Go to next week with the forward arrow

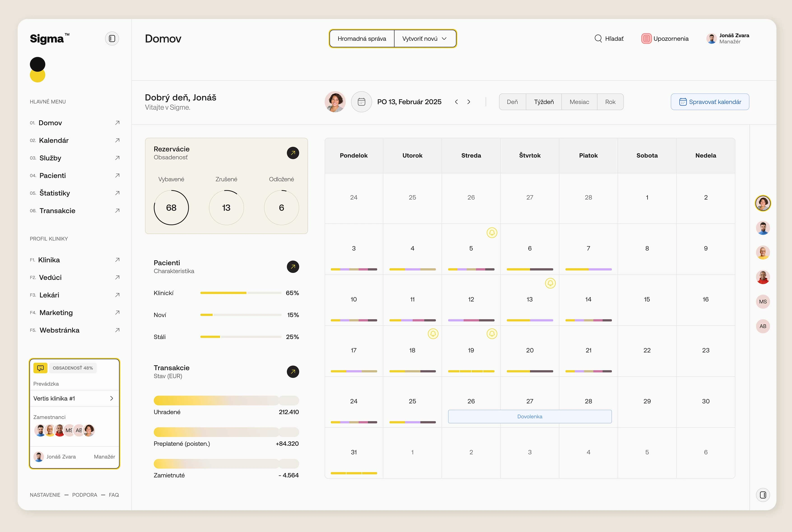[x=469, y=101]
